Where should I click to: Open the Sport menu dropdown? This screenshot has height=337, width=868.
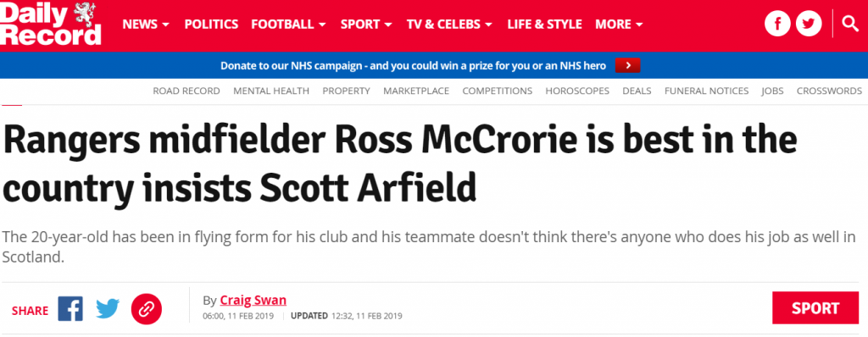tap(366, 25)
